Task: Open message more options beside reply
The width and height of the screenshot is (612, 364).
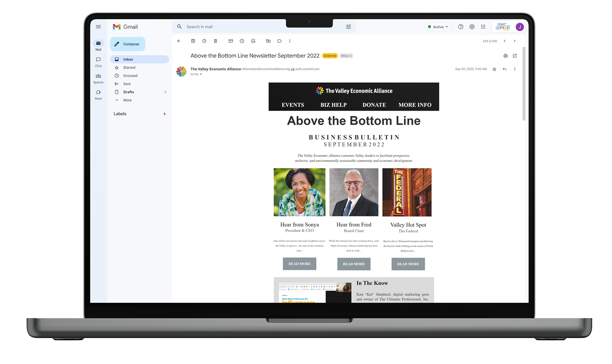Action: pos(514,69)
